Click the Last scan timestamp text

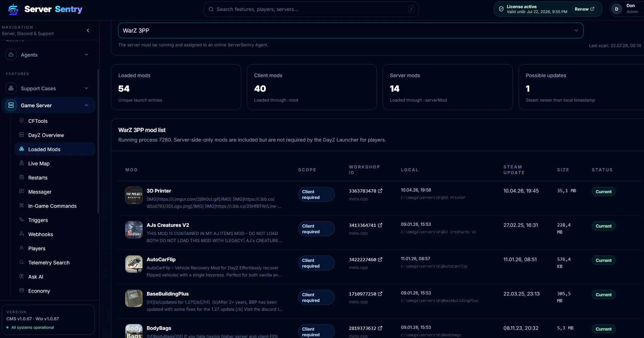point(615,45)
